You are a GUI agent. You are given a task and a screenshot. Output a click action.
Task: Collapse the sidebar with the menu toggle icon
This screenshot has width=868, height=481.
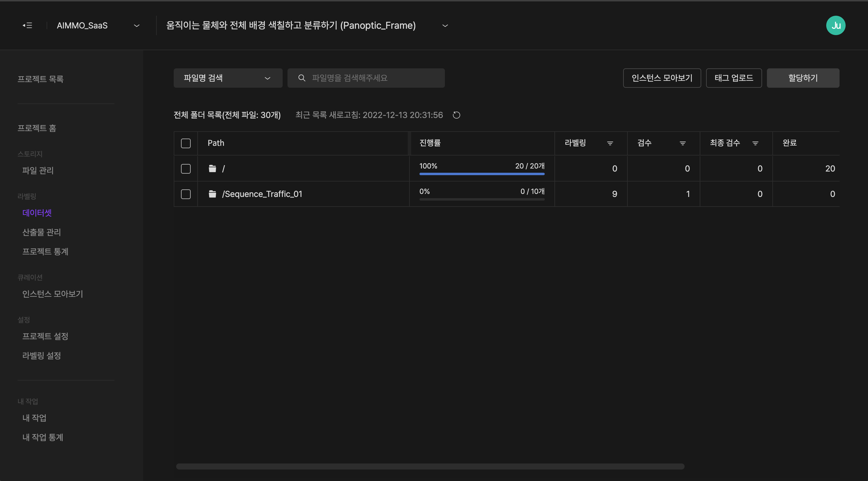click(27, 25)
